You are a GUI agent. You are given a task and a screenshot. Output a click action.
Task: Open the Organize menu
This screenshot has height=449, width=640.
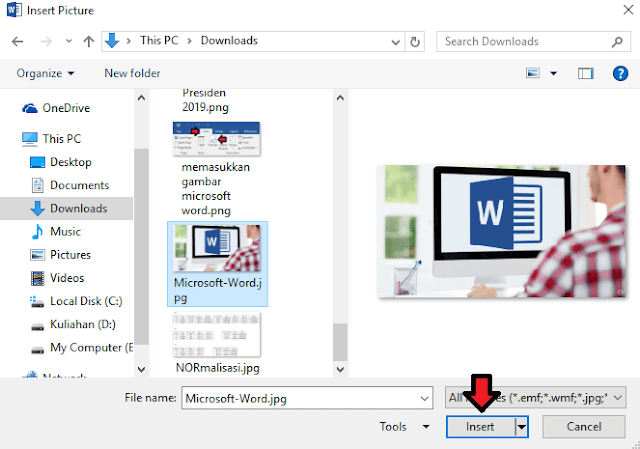tap(45, 73)
